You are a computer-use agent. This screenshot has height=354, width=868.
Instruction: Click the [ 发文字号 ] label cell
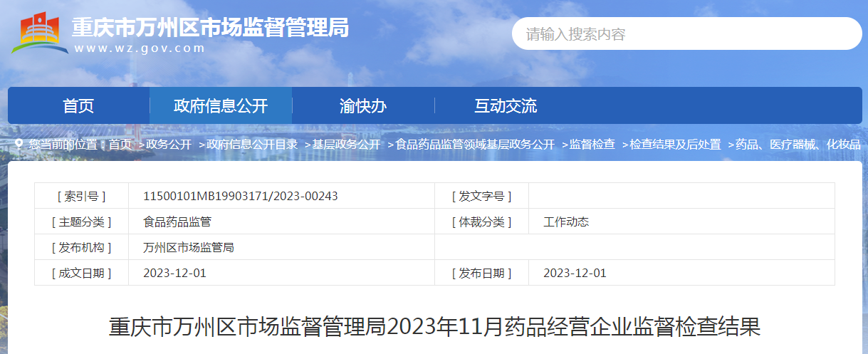click(481, 196)
